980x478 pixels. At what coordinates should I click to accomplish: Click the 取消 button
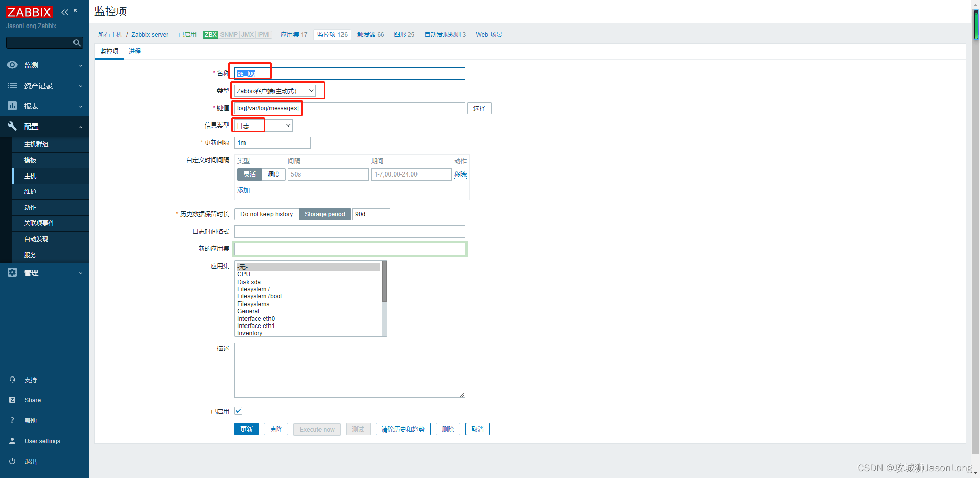point(478,430)
